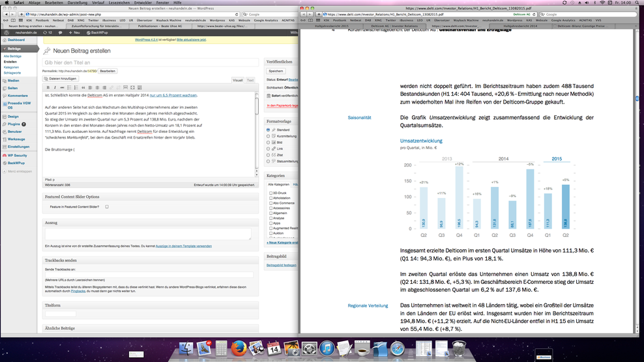Screen dimensions: 644x362
Task: Open the Darstellung menu in the menu bar
Action: coord(77,3)
